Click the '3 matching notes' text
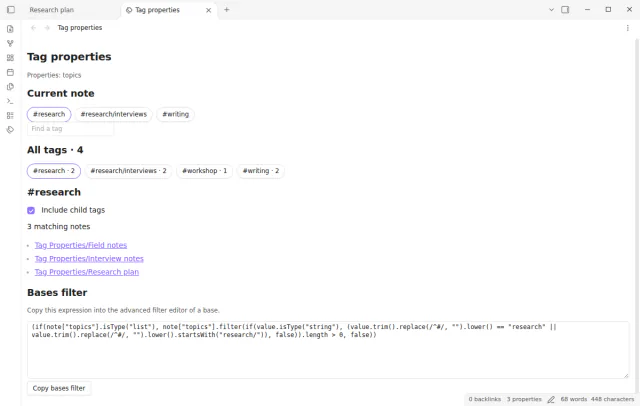Screen dimensions: 640x406 (x=59, y=226)
